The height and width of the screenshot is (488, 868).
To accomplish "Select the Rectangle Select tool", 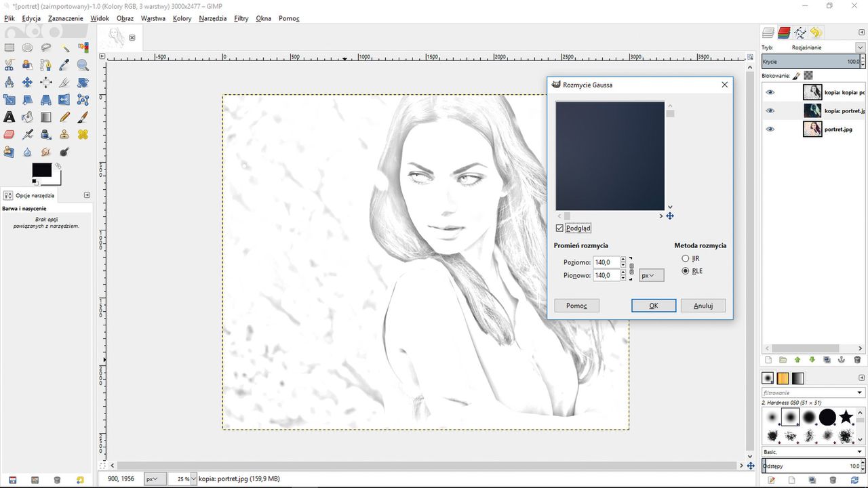I will coord(9,47).
